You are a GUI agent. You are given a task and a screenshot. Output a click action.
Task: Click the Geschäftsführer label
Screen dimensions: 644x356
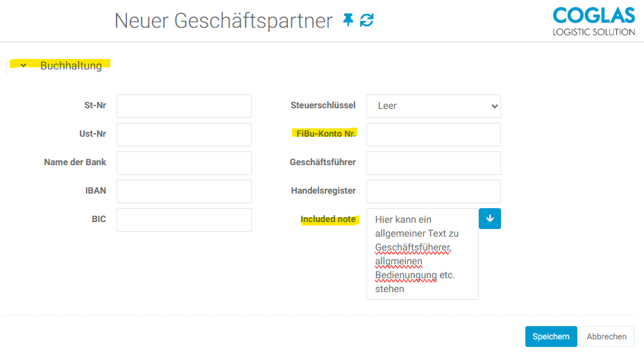click(323, 162)
